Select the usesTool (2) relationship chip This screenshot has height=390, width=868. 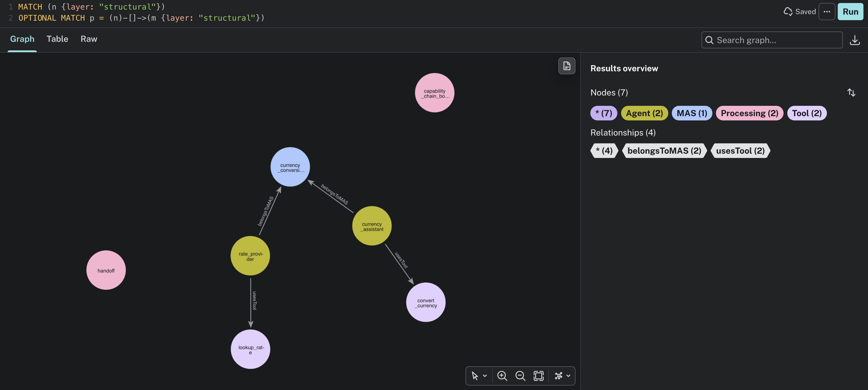tap(740, 151)
